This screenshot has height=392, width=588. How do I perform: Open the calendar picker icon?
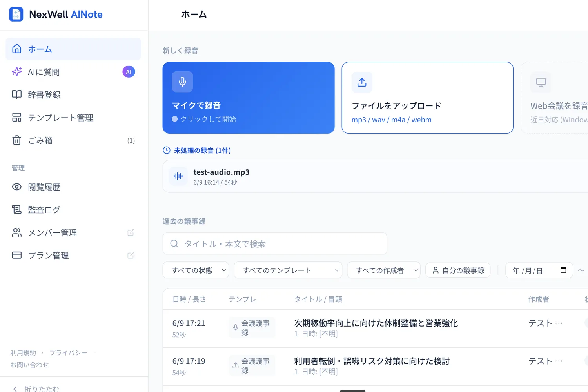[x=563, y=270]
